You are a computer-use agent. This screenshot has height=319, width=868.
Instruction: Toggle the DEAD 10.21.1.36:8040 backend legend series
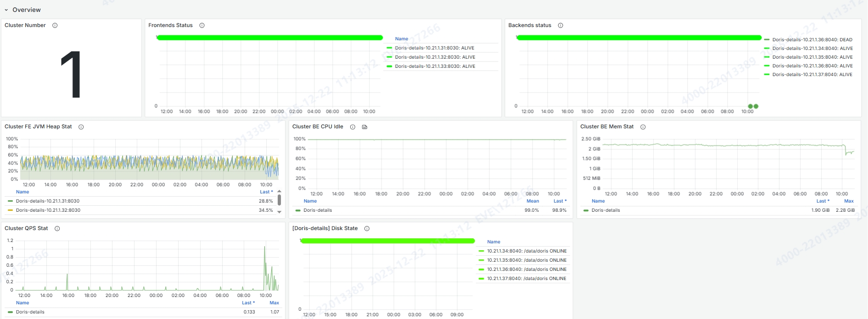(x=812, y=40)
